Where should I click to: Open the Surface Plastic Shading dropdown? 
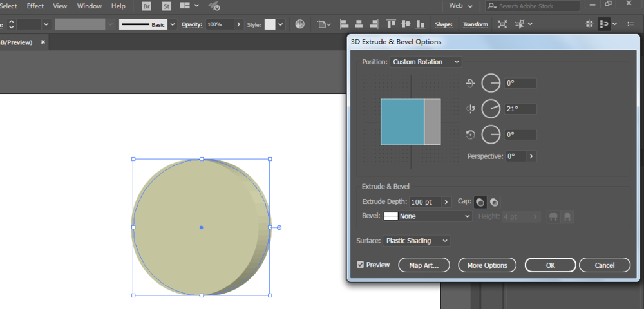416,241
